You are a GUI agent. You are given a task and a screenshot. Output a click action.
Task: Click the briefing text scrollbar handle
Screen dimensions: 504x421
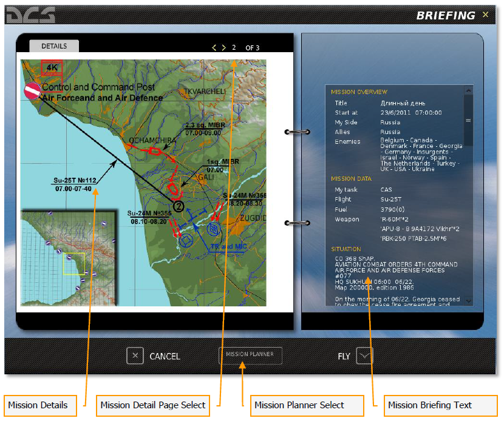coord(468,121)
